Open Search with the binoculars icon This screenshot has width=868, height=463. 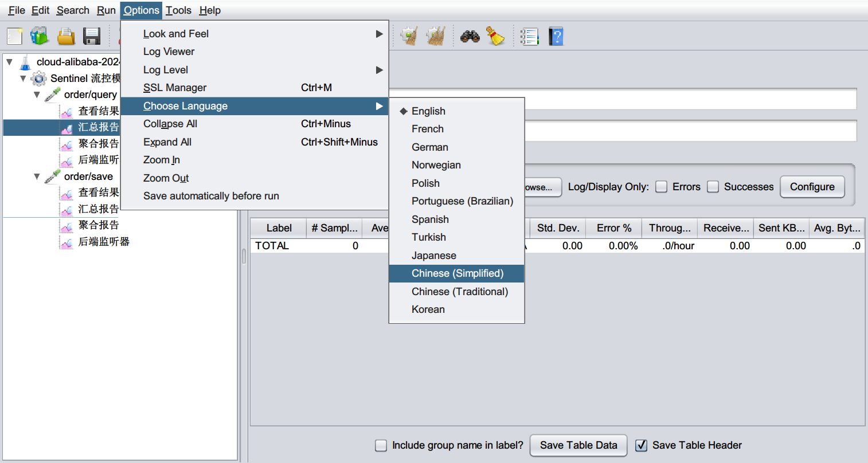pos(470,37)
